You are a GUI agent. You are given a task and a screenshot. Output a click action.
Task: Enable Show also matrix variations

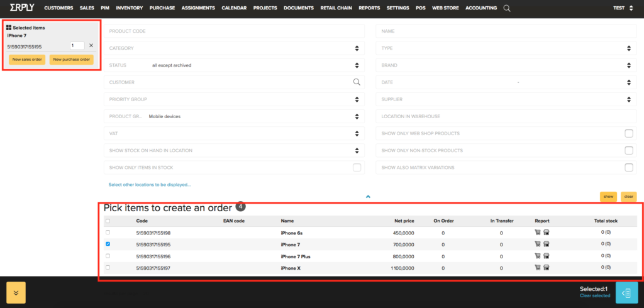628,168
